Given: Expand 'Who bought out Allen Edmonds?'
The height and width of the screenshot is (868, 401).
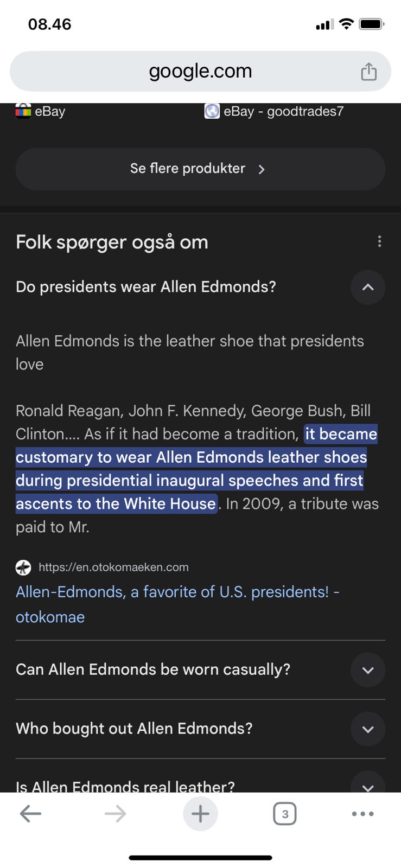Looking at the screenshot, I should click(x=367, y=729).
